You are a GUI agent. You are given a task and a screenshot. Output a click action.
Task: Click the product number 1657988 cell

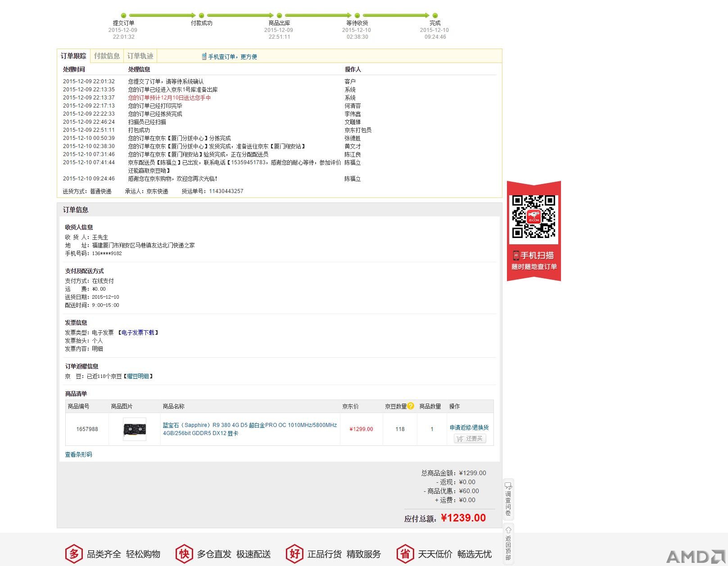click(x=87, y=429)
